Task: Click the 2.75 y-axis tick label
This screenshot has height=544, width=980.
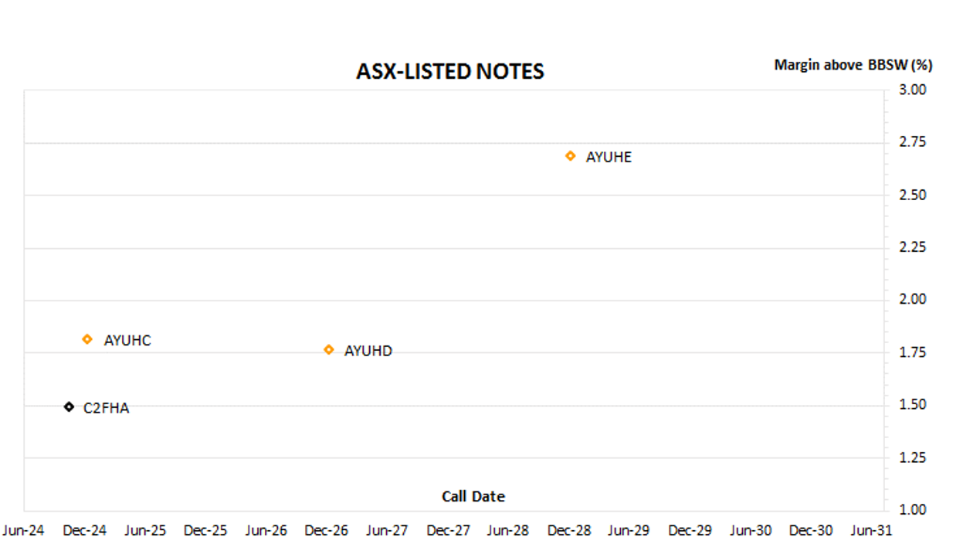Action: click(x=912, y=142)
